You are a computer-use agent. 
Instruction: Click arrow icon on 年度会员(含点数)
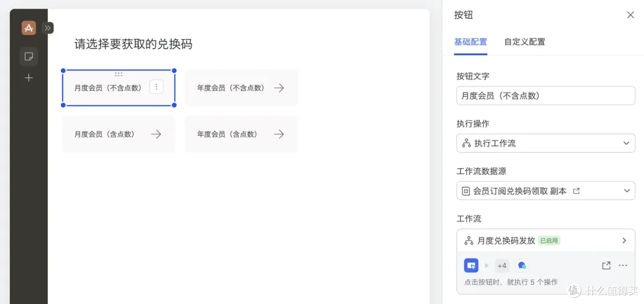click(279, 134)
